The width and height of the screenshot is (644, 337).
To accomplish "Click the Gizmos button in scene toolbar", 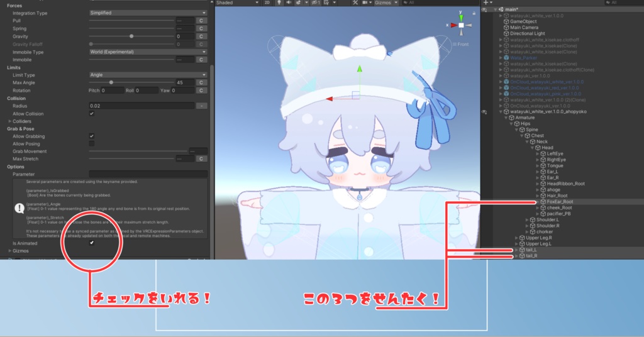I will 383,3.
